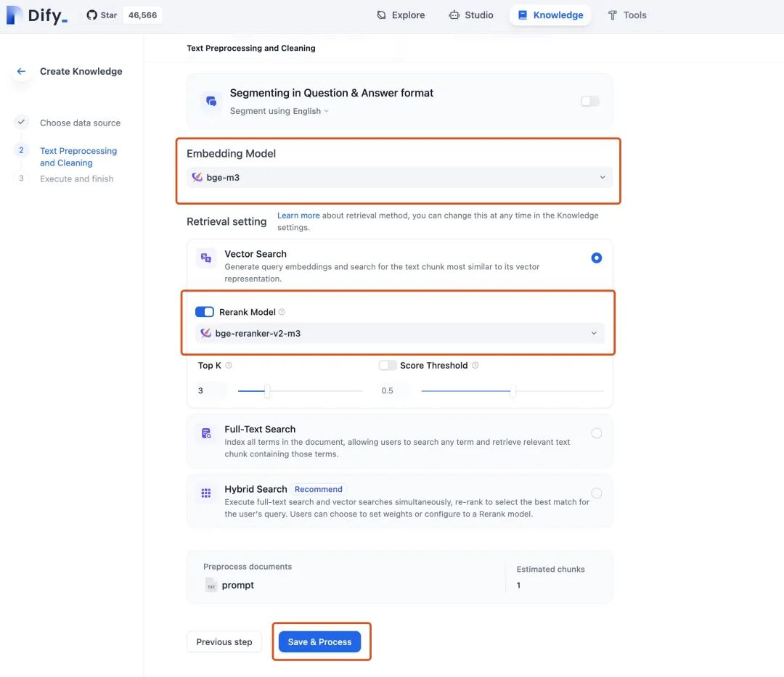Toggle Segmenting in Question & Answer format
This screenshot has width=784, height=677.
click(x=590, y=102)
